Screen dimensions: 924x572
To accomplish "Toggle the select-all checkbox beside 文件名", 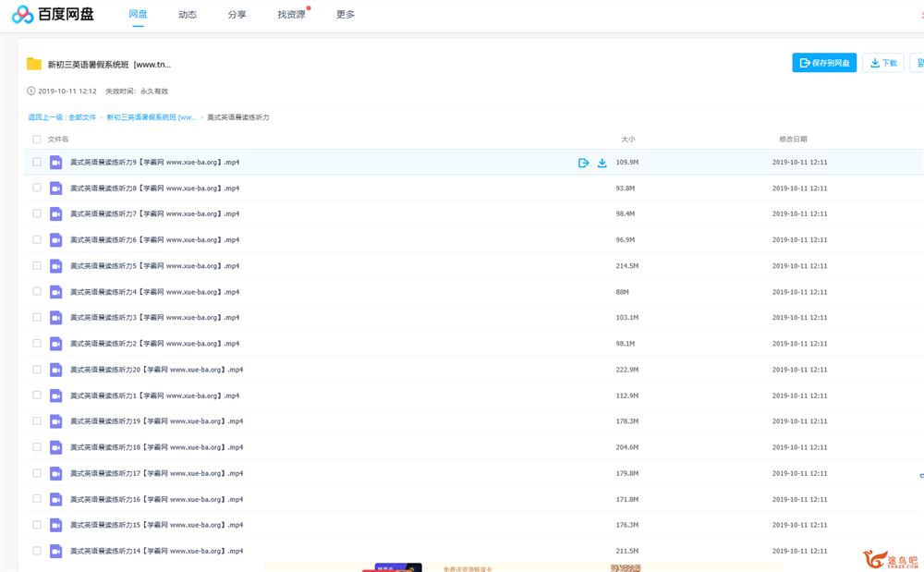I will point(37,139).
